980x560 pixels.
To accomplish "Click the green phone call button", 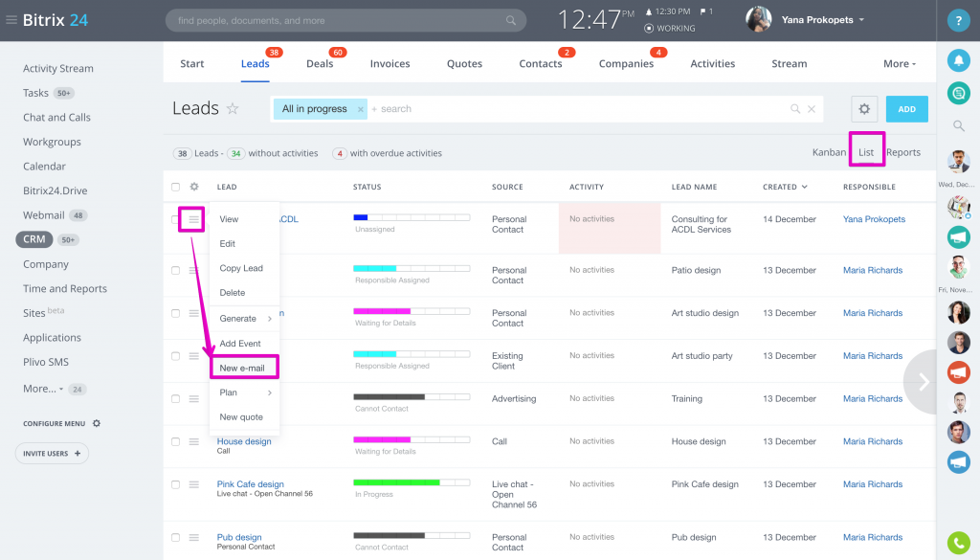I will [958, 543].
